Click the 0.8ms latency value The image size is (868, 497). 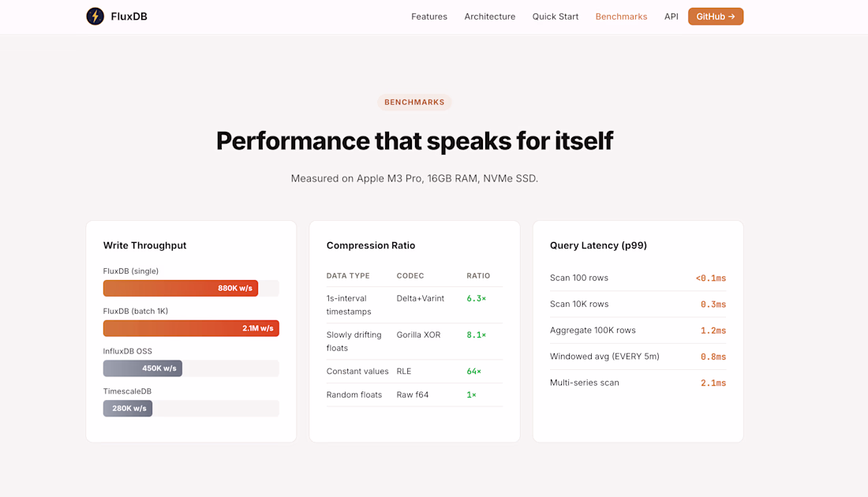pyautogui.click(x=713, y=357)
